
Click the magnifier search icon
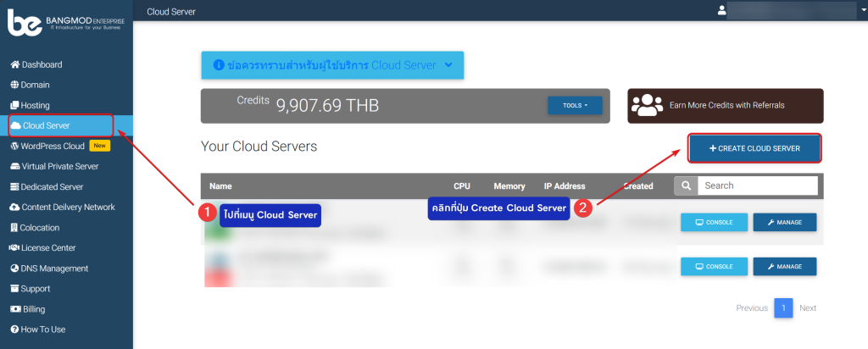687,186
